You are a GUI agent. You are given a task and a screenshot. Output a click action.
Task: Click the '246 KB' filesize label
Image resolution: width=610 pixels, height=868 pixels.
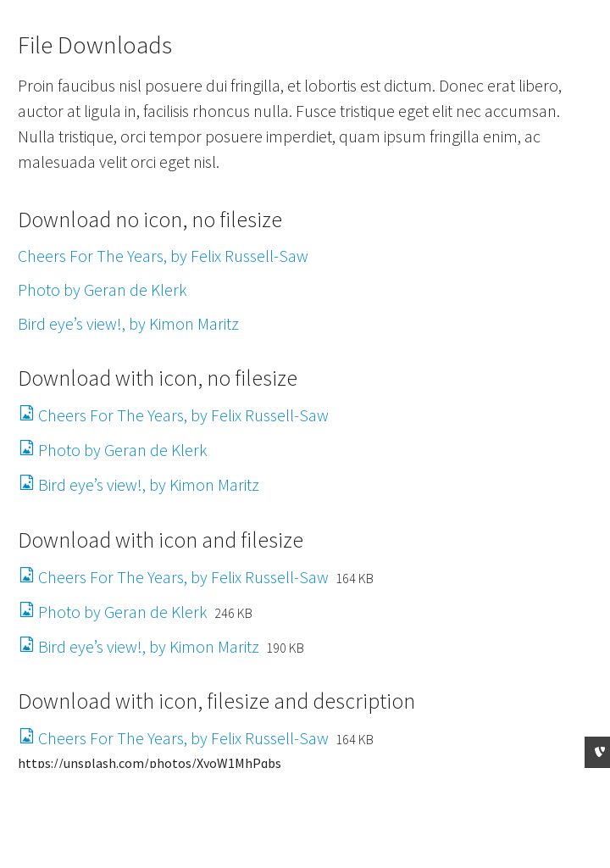click(233, 613)
